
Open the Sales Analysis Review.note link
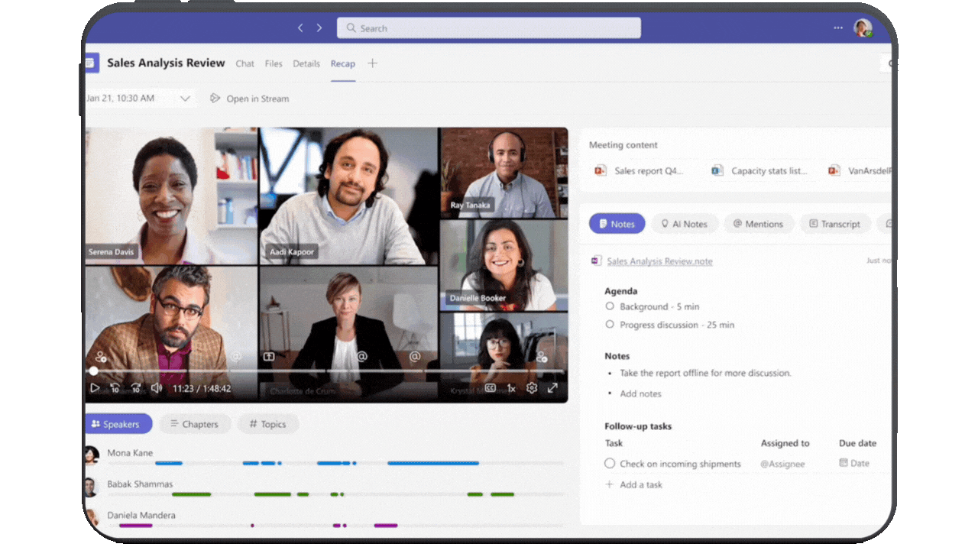coord(659,261)
